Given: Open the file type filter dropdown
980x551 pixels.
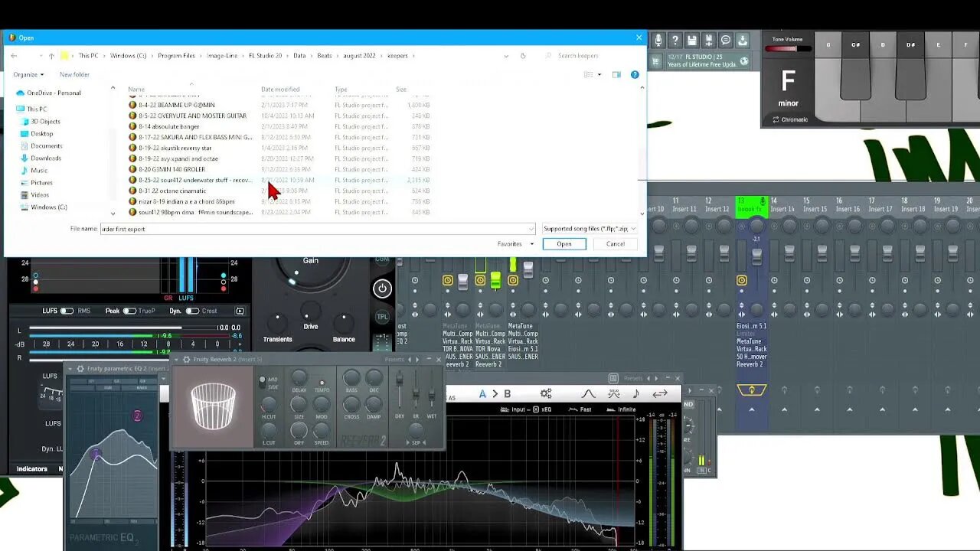Looking at the screenshot, I should point(590,229).
